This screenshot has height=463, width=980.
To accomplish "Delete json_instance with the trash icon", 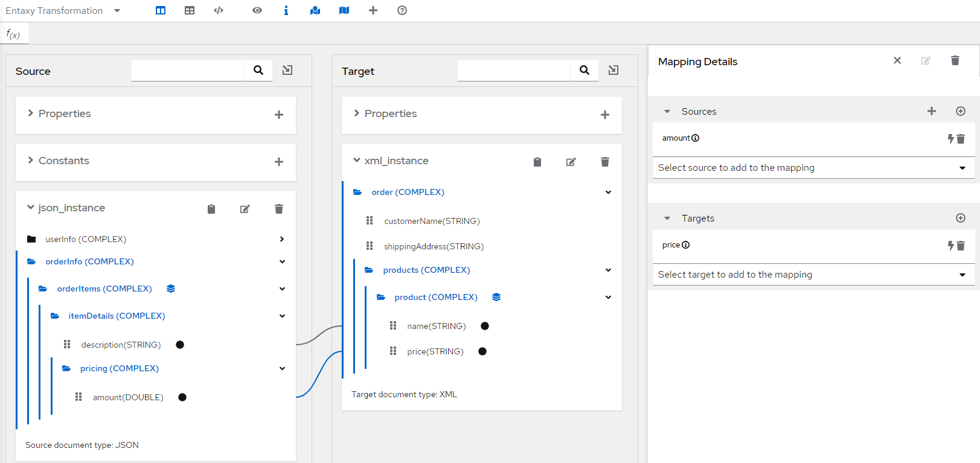I will (279, 209).
